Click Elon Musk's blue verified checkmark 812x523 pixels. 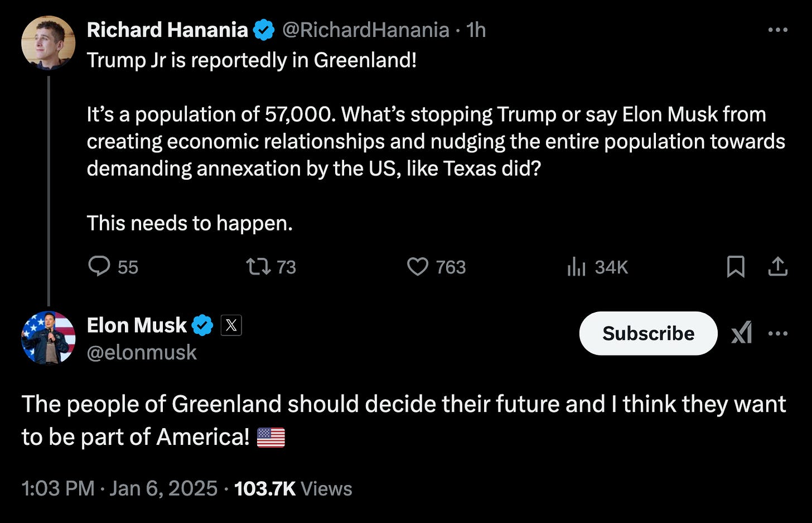[x=202, y=325]
